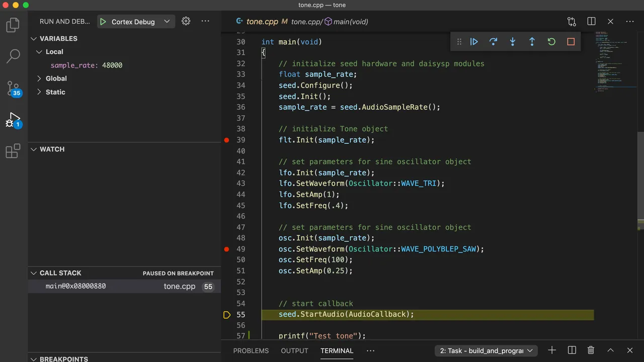The width and height of the screenshot is (644, 362).
Task: Stop the debug session
Action: 571,42
